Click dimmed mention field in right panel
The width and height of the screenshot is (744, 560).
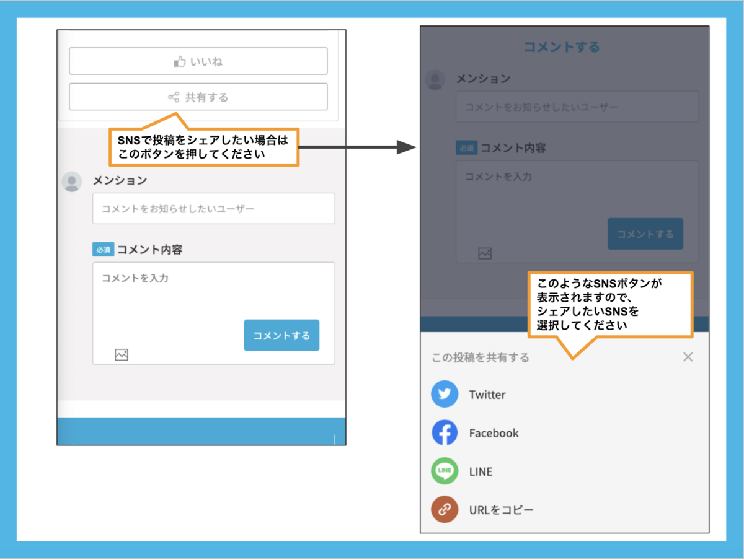[577, 107]
